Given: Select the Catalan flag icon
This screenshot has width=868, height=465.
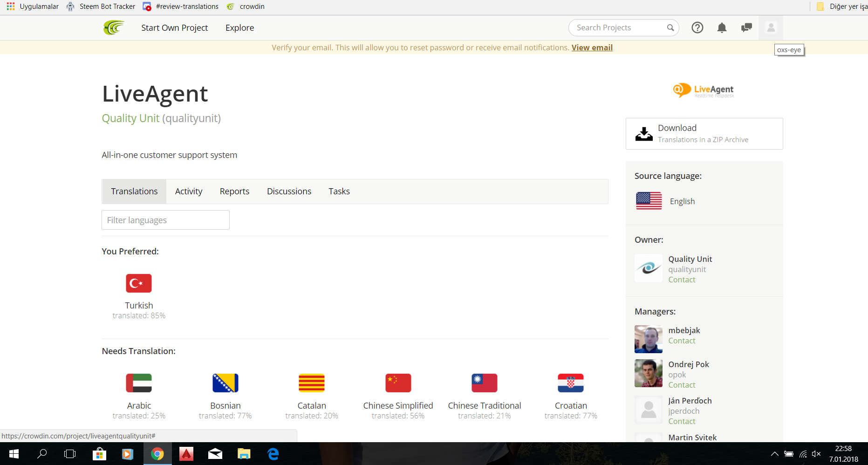Looking at the screenshot, I should tap(312, 383).
